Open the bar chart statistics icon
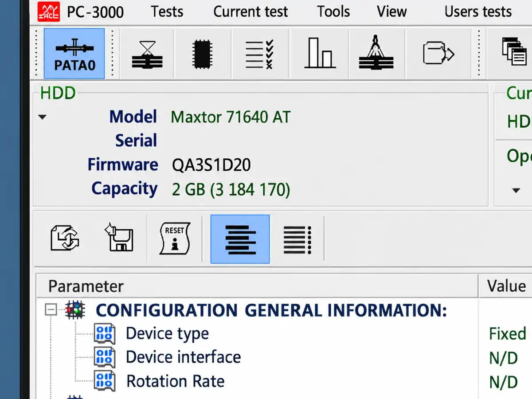Image resolution: width=532 pixels, height=399 pixels. (x=319, y=53)
